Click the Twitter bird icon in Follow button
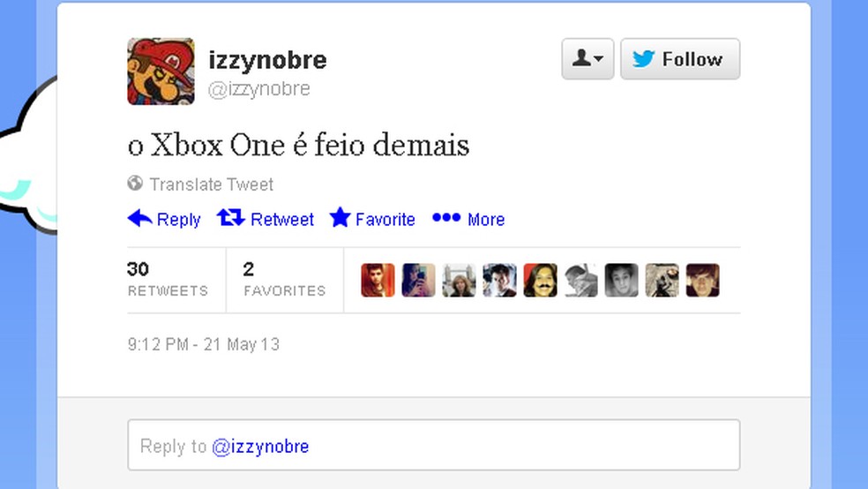The image size is (868, 489). (x=644, y=59)
